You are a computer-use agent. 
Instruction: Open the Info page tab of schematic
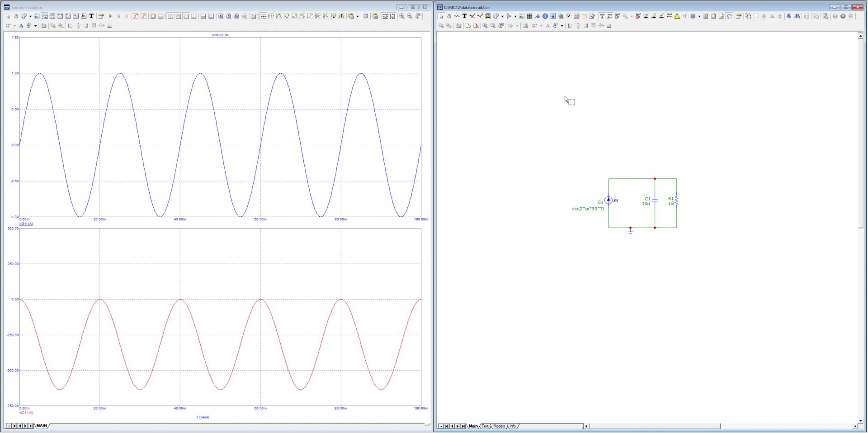coord(513,426)
